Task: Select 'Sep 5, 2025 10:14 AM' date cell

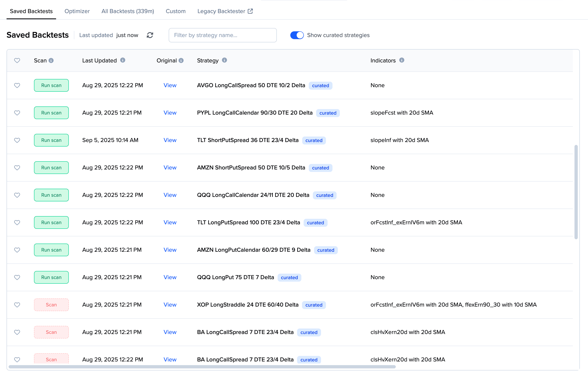Action: (110, 140)
